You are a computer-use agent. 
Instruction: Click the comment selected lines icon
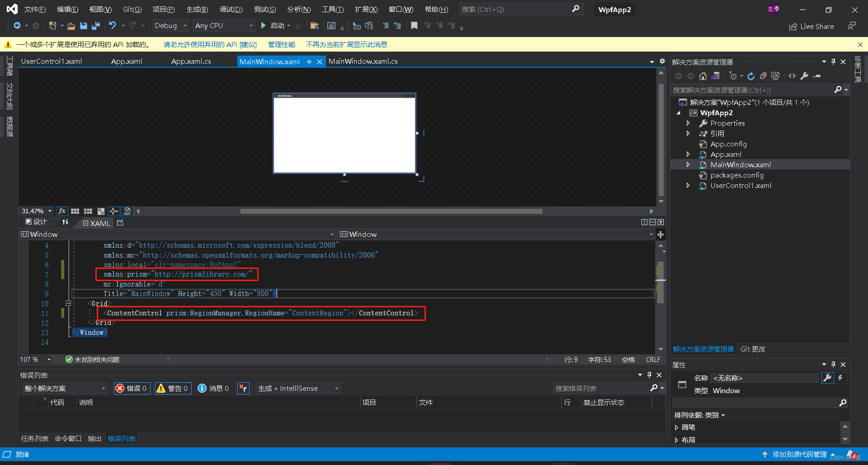[386, 26]
